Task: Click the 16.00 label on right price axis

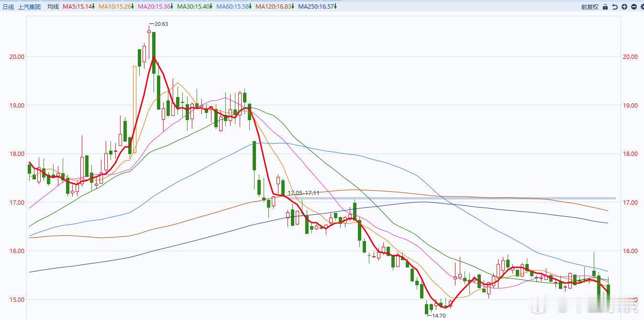Action: pos(630,251)
